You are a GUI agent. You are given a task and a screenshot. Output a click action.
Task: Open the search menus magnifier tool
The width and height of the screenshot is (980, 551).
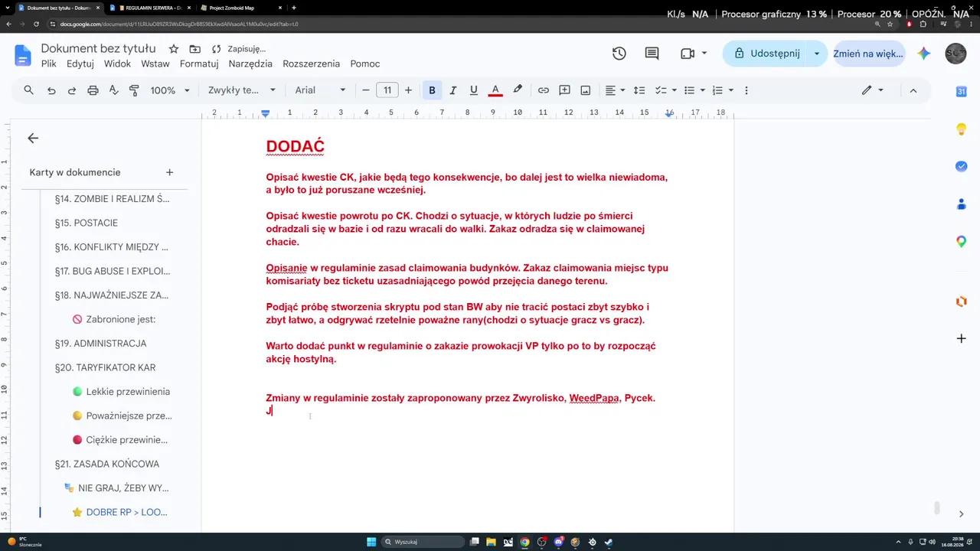(x=29, y=90)
